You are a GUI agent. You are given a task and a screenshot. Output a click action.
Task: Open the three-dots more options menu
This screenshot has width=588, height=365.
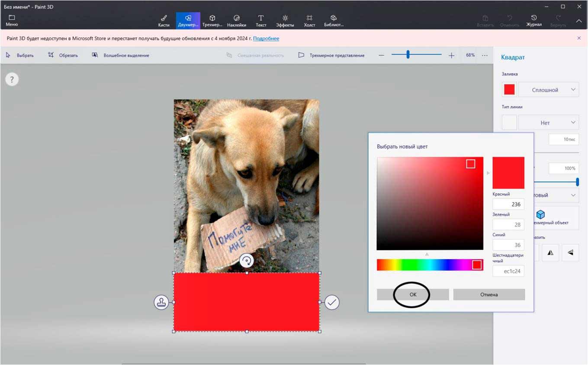coord(485,55)
